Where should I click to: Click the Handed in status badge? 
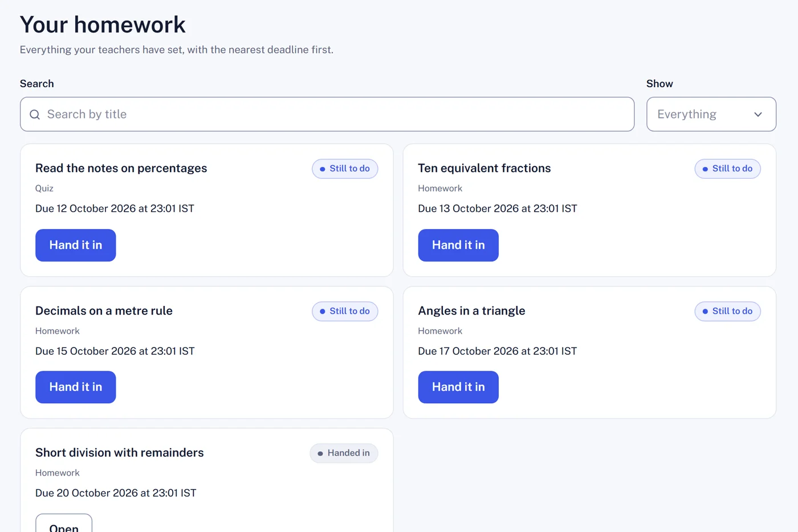coord(344,453)
